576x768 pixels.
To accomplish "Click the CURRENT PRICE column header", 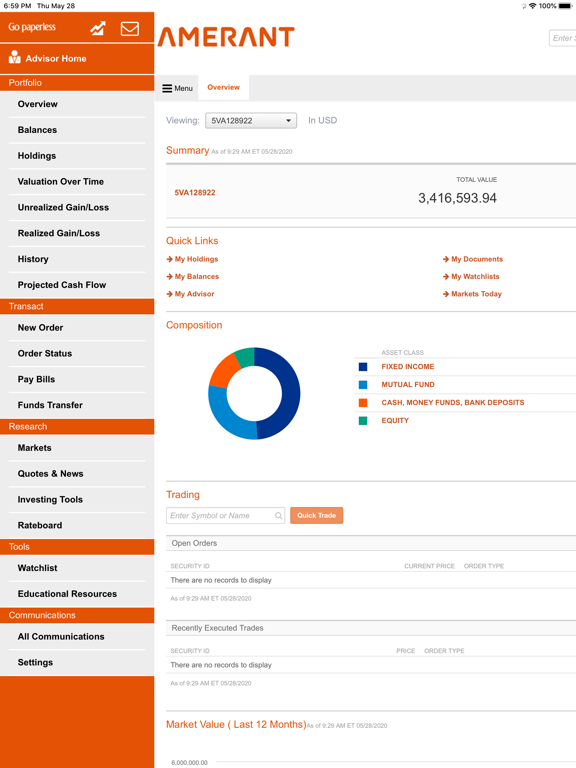I will (x=430, y=566).
